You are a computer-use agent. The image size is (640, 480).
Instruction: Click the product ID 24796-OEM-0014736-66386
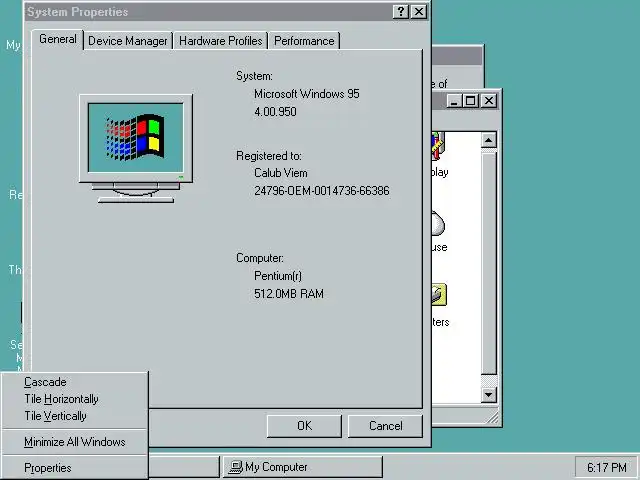point(322,191)
